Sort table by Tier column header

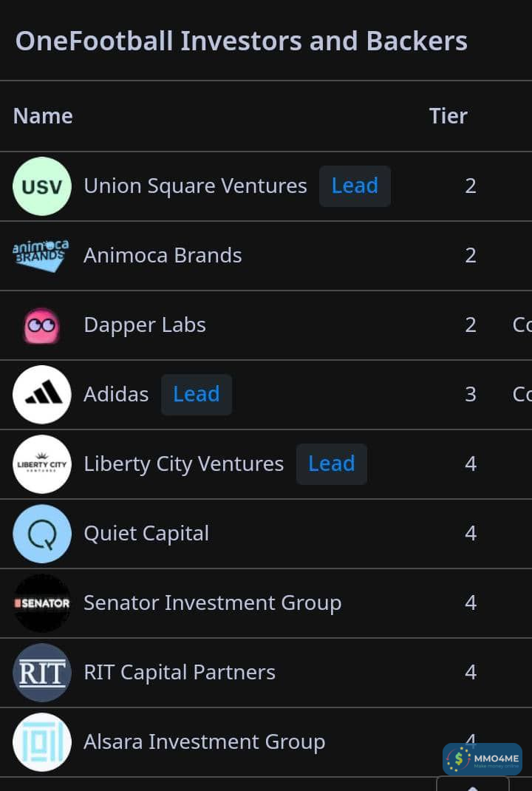point(448,116)
